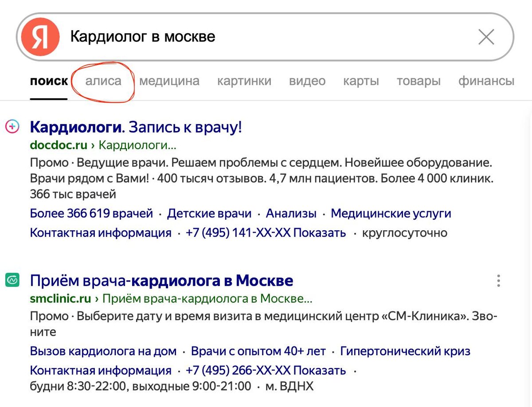This screenshot has width=532, height=407.
Task: Open the 'карты' tab
Action: [x=361, y=81]
